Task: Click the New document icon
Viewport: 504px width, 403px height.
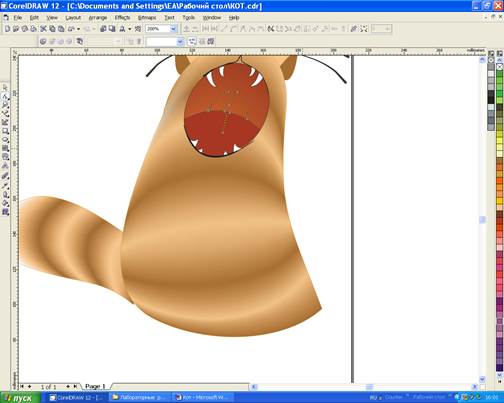Action: [7, 29]
